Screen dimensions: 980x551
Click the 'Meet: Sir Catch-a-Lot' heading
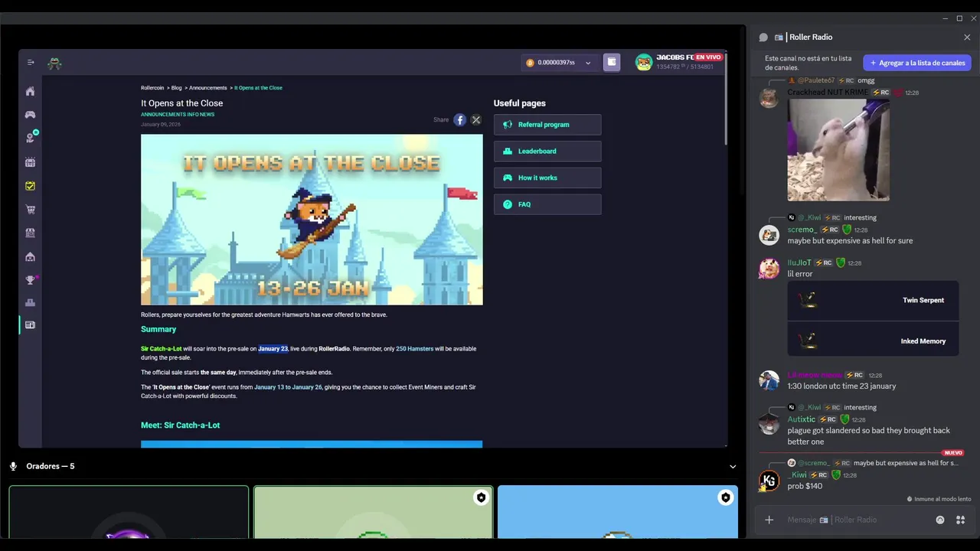[x=180, y=425]
